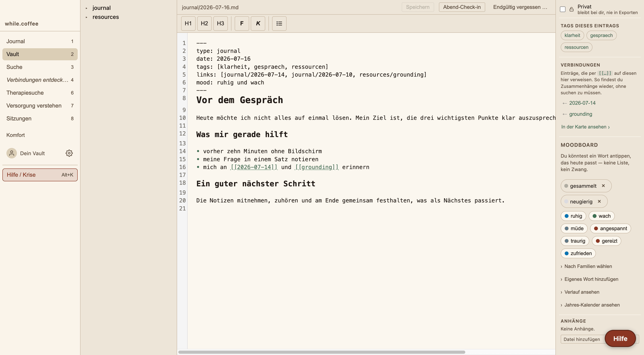Select the traurig mood chip
The width and height of the screenshot is (644, 355).
575,241
